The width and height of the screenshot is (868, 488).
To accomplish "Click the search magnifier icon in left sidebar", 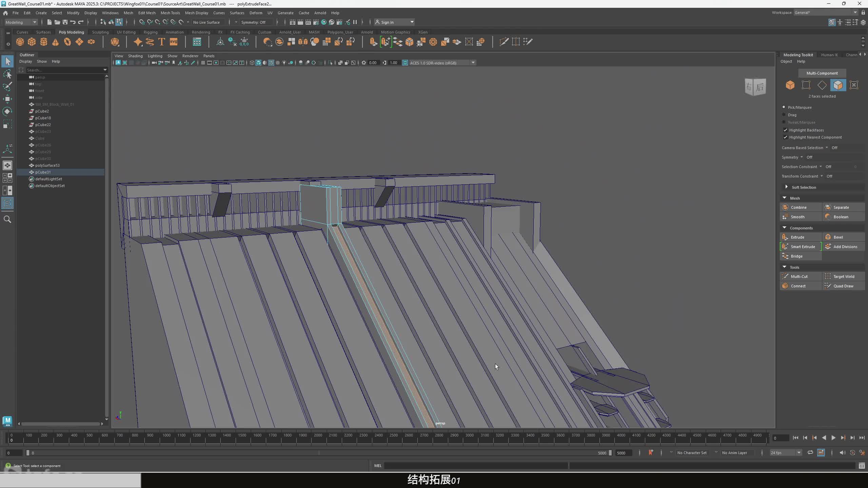I will [x=7, y=219].
